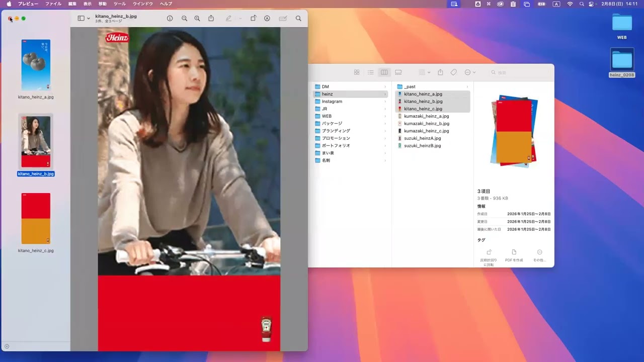Share the image from Preview toolbar

pyautogui.click(x=211, y=18)
